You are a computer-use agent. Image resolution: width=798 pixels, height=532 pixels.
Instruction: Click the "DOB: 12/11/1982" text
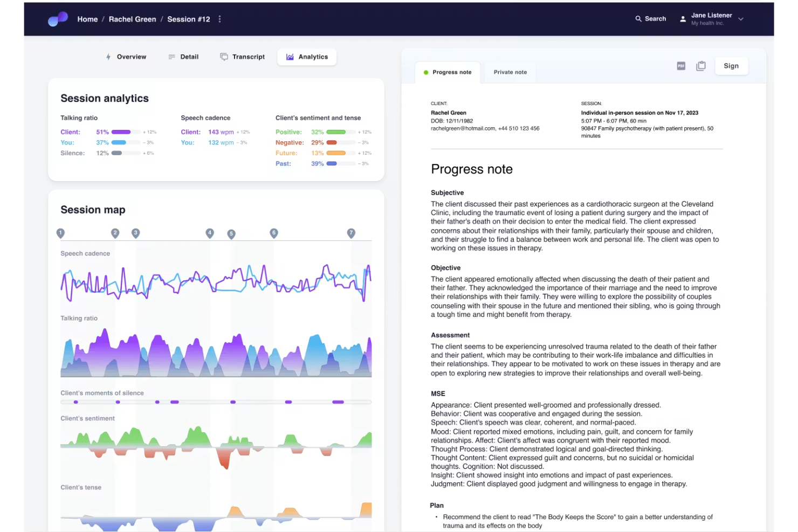click(452, 121)
